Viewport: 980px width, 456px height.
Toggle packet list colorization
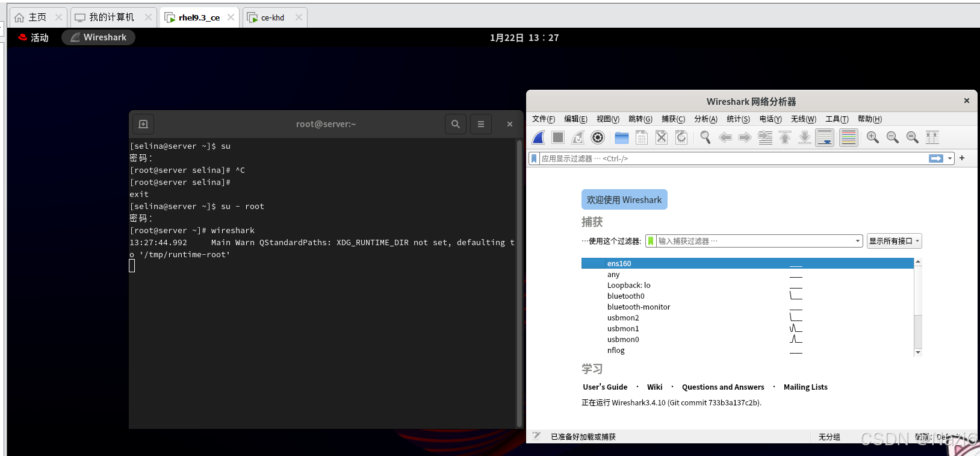pyautogui.click(x=849, y=138)
